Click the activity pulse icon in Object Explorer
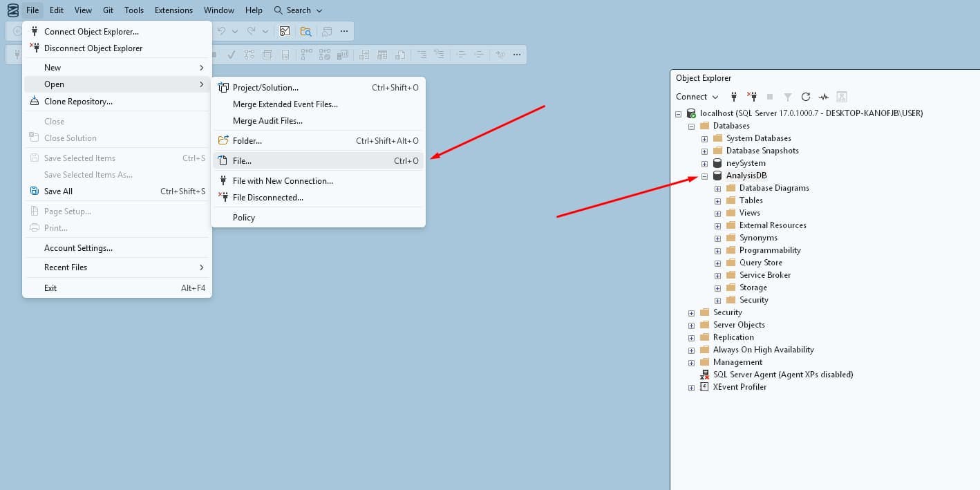This screenshot has height=490, width=980. click(824, 97)
